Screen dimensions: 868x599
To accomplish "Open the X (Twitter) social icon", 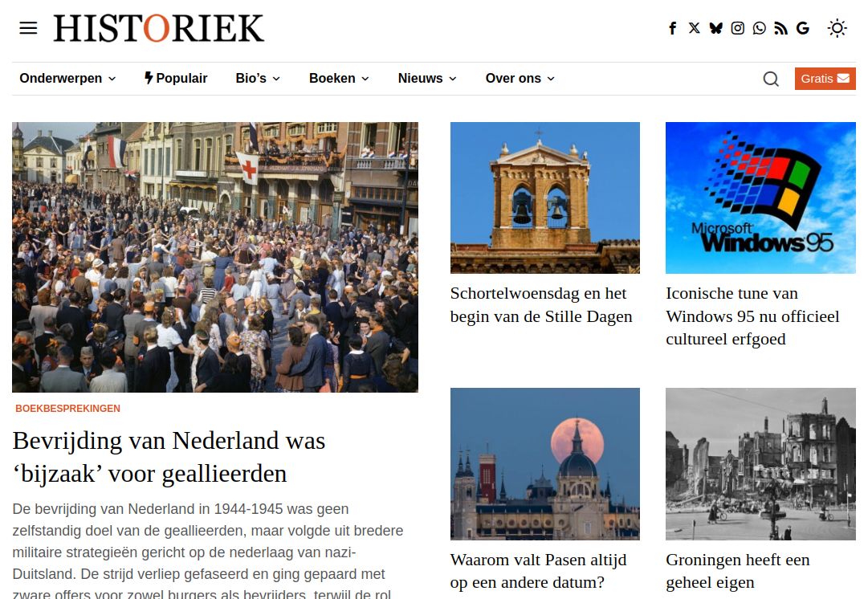I will click(695, 28).
